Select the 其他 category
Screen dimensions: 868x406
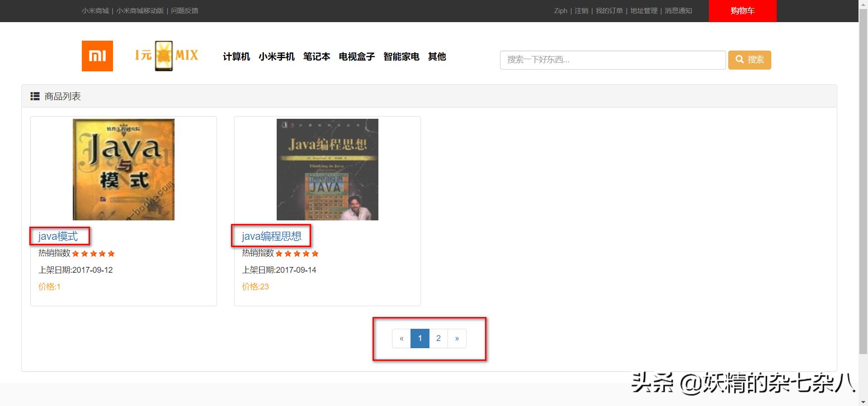(x=437, y=56)
